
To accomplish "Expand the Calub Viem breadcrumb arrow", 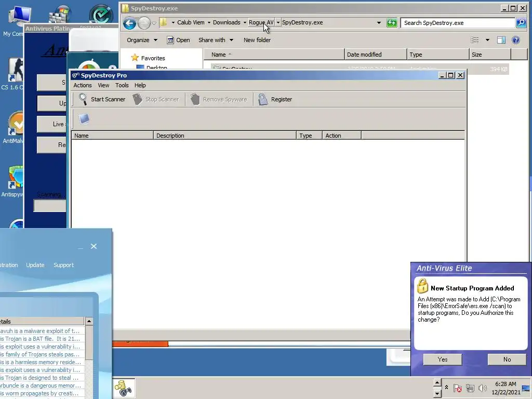I will (x=209, y=22).
